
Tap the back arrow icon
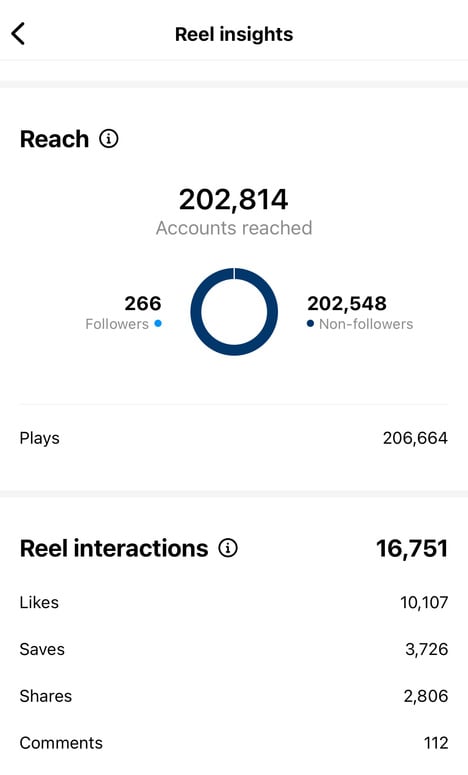[x=18, y=34]
